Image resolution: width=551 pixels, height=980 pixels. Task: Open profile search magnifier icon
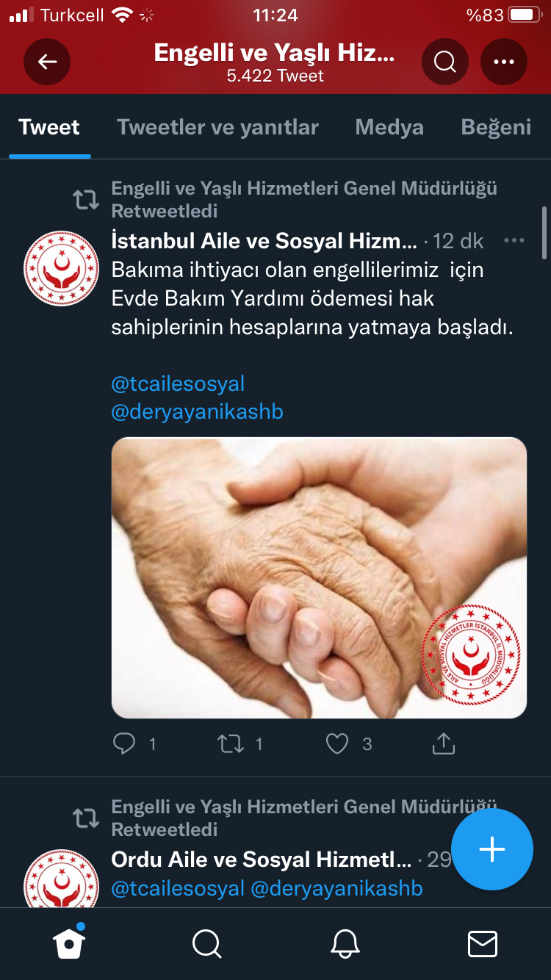[x=445, y=62]
